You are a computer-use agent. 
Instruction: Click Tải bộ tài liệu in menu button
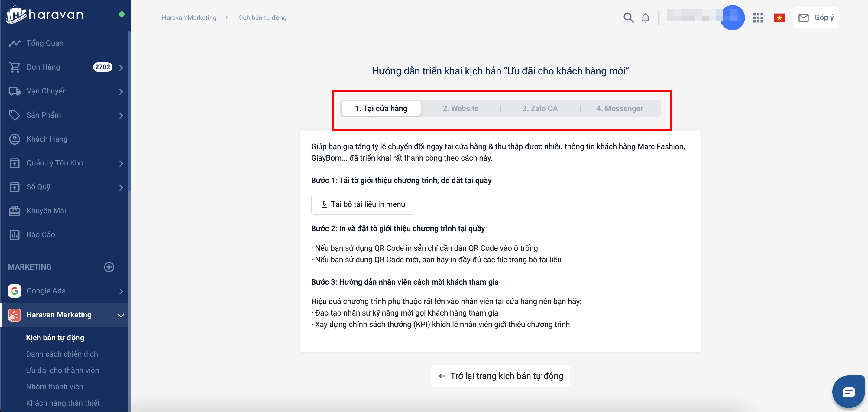click(x=363, y=204)
